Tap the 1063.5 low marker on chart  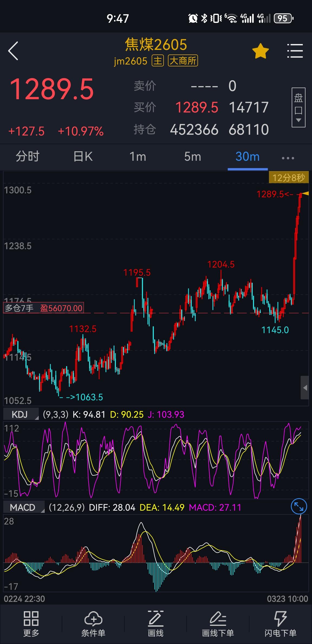[89, 397]
